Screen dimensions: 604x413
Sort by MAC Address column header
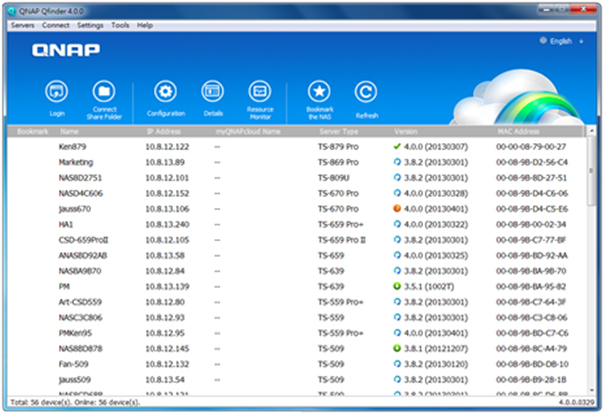518,131
